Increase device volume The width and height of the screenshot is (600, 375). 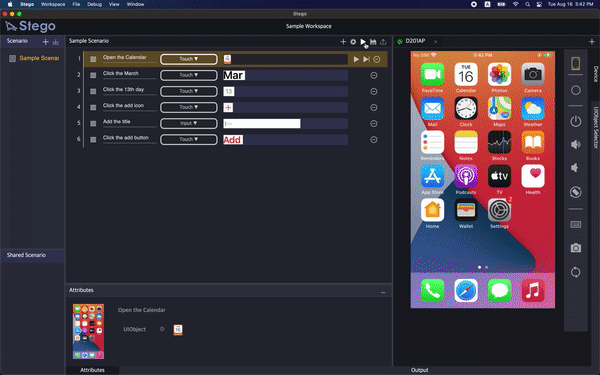576,144
